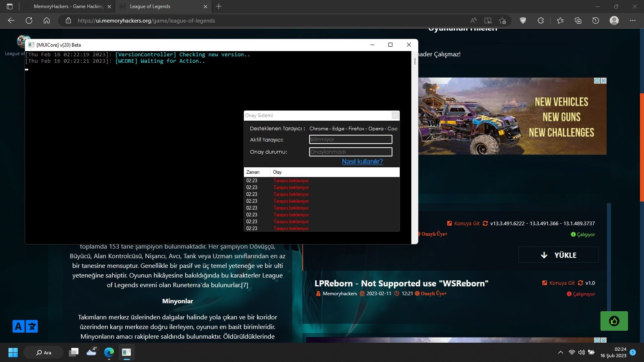Viewport: 644px width, 362px height.
Task: Open the notification center badge
Action: click(x=633, y=352)
